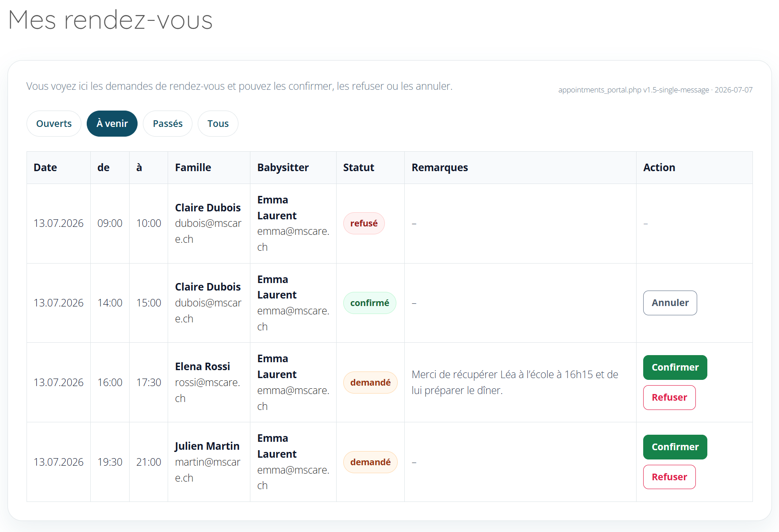This screenshot has width=779, height=532.
Task: Show all appointments with Tous tab
Action: coord(218,123)
